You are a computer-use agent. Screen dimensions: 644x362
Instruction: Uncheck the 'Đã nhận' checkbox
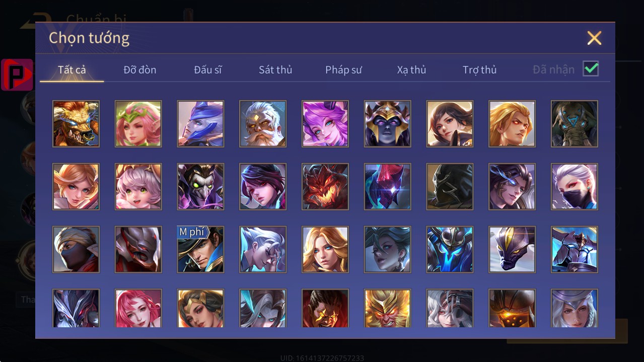[x=591, y=68]
